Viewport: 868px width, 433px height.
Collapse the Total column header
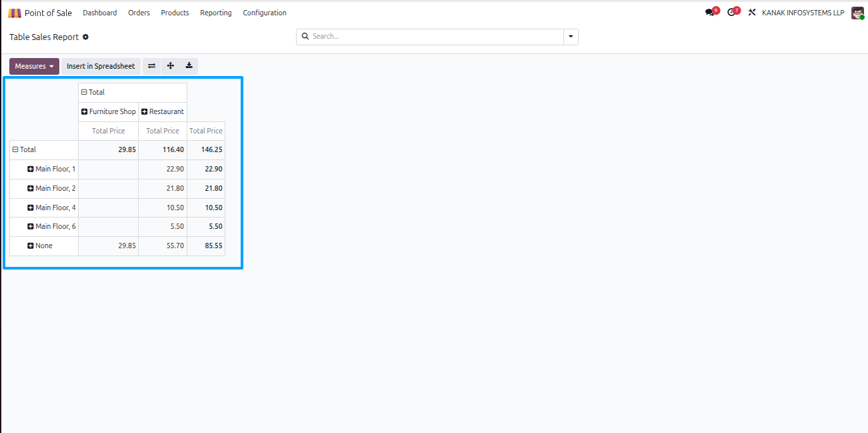coord(93,92)
